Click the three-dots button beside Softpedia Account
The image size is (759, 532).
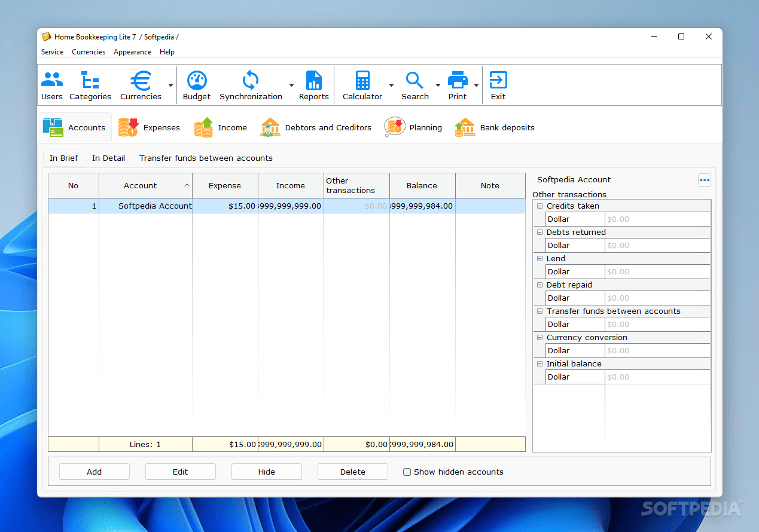pos(705,180)
